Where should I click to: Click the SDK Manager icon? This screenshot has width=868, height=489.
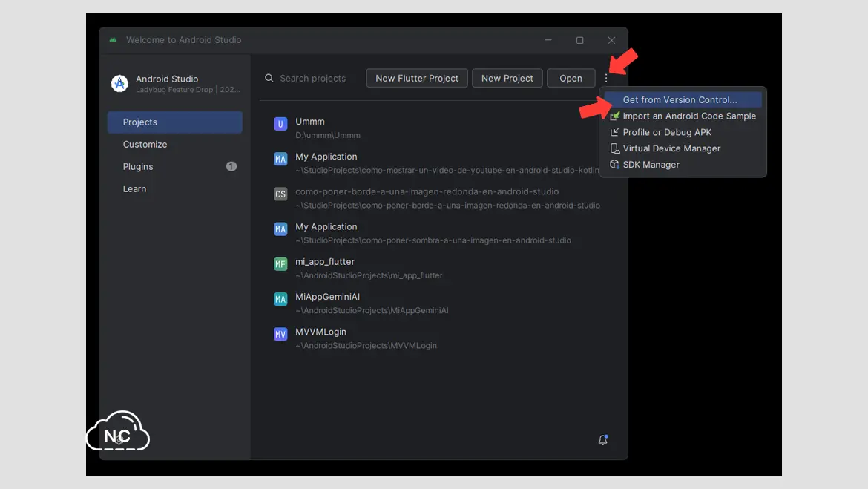point(614,165)
